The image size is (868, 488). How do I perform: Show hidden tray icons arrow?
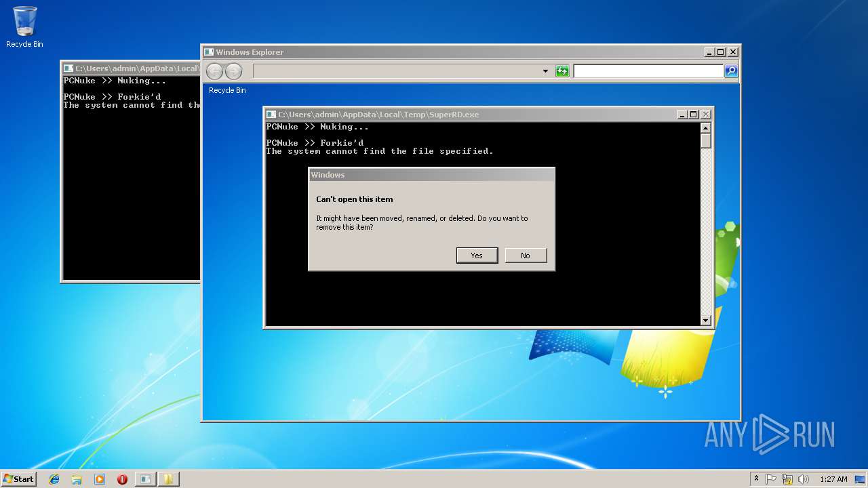[757, 479]
